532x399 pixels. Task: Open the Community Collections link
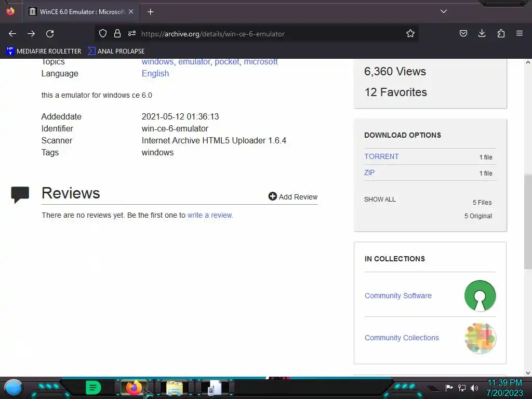(402, 338)
